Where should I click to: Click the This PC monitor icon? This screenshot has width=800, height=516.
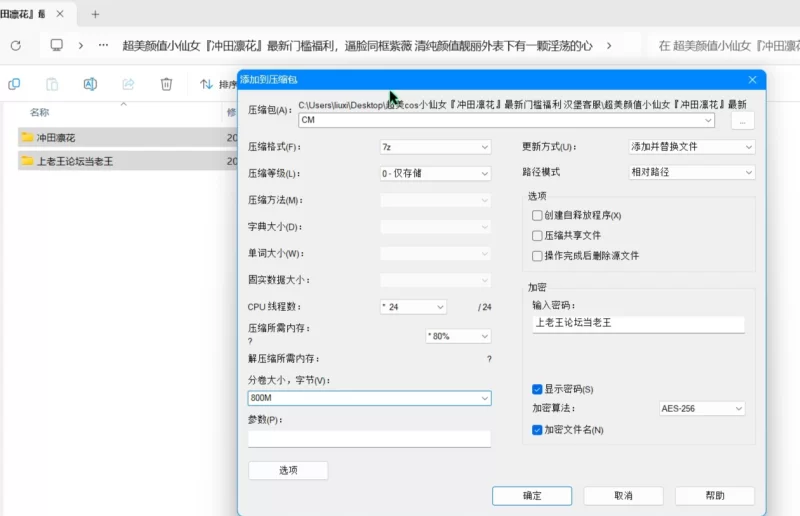57,45
